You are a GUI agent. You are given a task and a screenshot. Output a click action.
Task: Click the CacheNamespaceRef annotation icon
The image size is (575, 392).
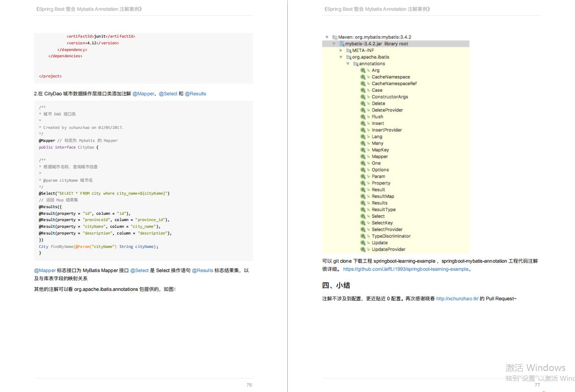(363, 84)
